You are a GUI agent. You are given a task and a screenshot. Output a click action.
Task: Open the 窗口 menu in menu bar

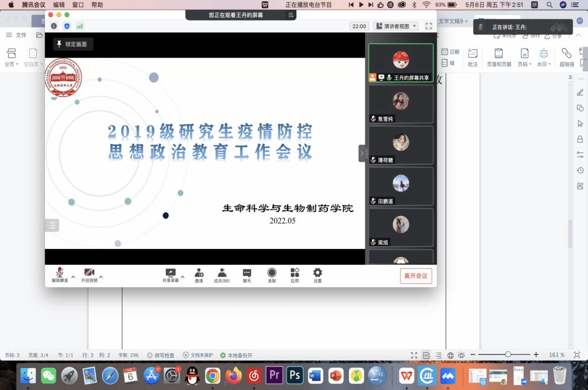(78, 5)
